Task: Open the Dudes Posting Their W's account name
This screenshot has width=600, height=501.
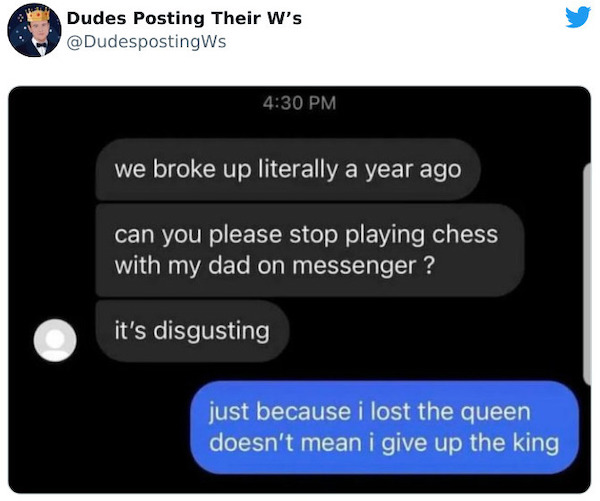Action: coord(184,18)
